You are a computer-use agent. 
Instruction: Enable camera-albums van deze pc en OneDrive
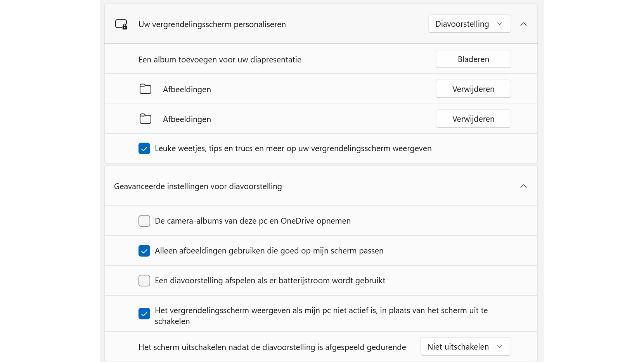(x=144, y=221)
